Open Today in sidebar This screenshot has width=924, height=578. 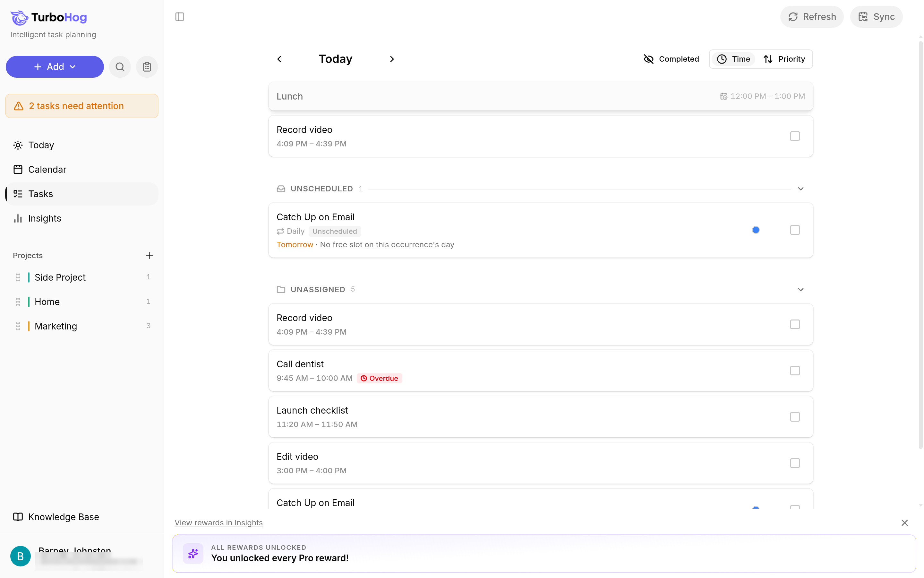[x=82, y=145]
